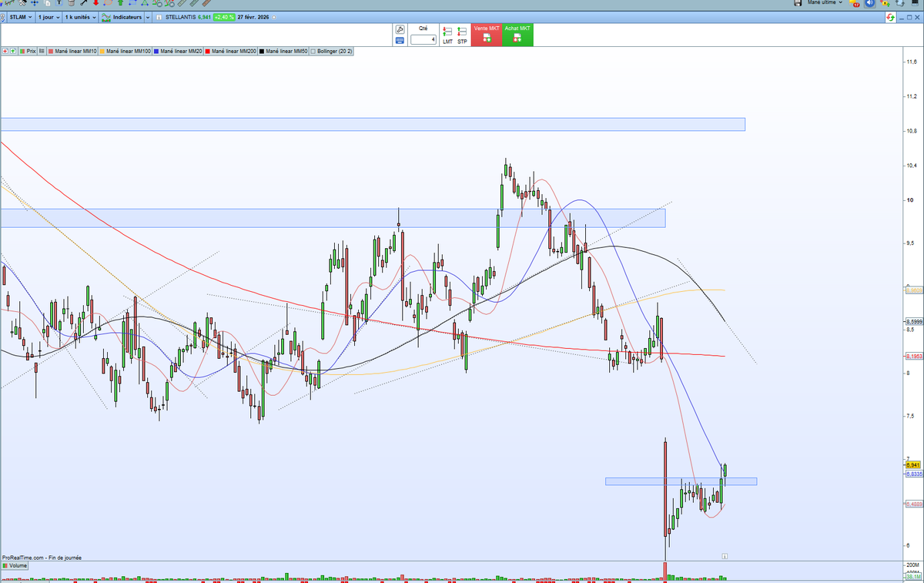Toggle the Bollinger (20 2) indicator

[x=332, y=51]
